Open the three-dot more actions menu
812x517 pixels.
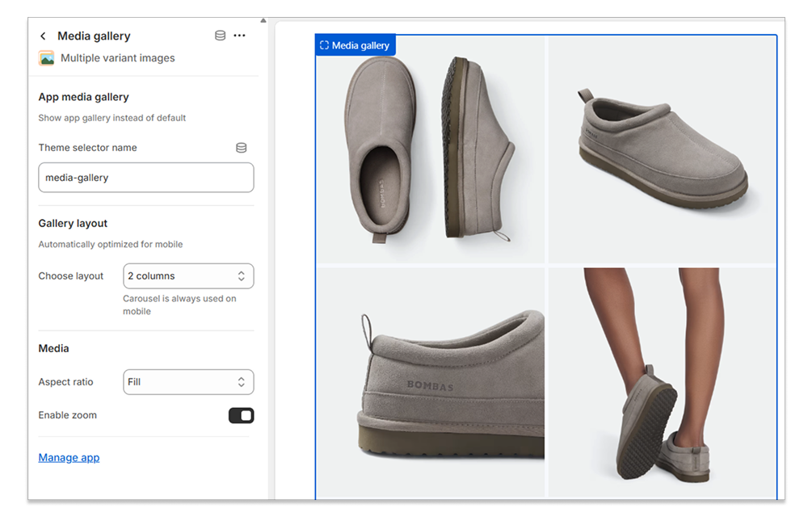(x=239, y=36)
